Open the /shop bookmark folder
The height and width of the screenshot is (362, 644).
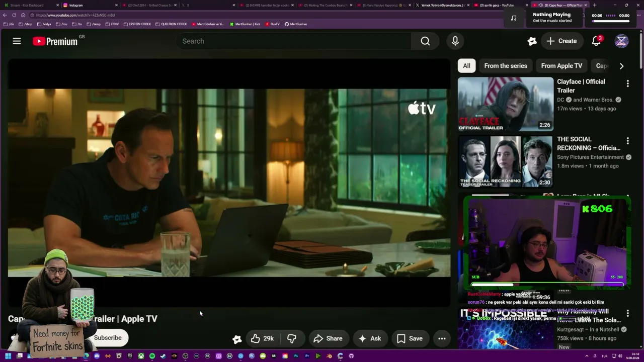click(25, 24)
